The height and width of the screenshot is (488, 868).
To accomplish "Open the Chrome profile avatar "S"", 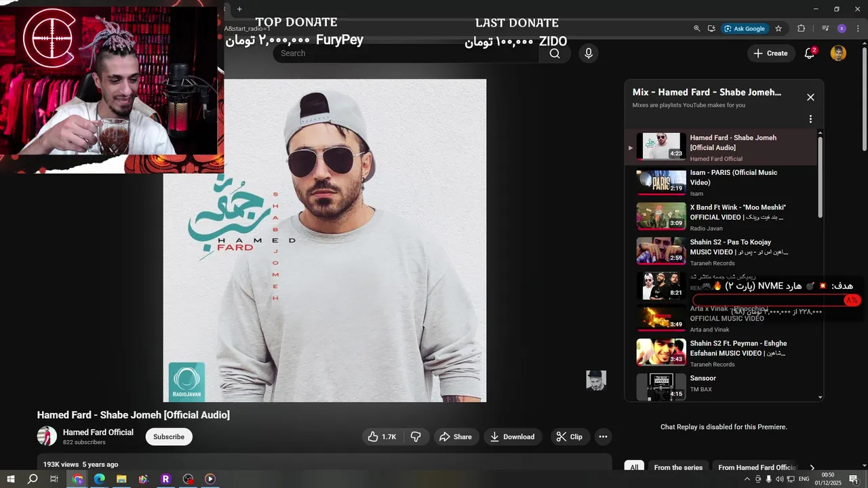I will click(842, 28).
